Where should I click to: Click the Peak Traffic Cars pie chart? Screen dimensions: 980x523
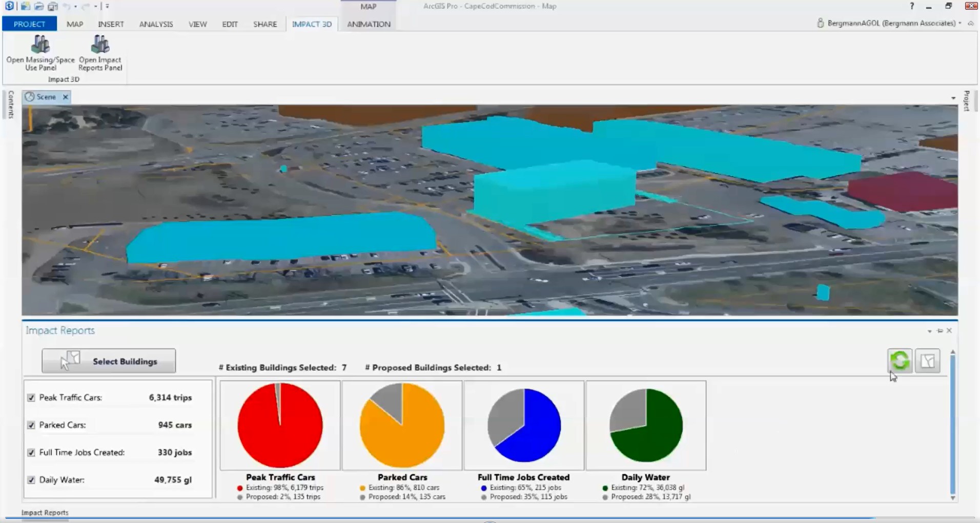click(280, 425)
